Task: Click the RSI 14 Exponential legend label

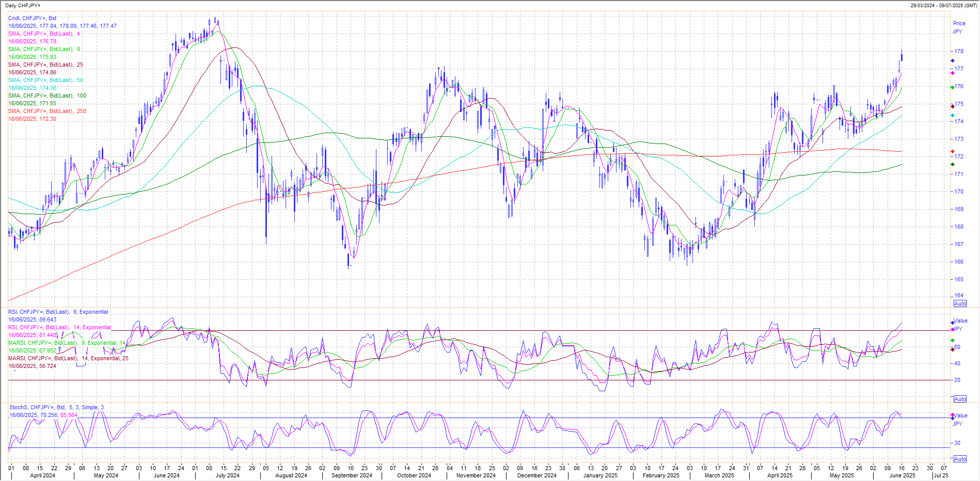Action: tap(59, 327)
